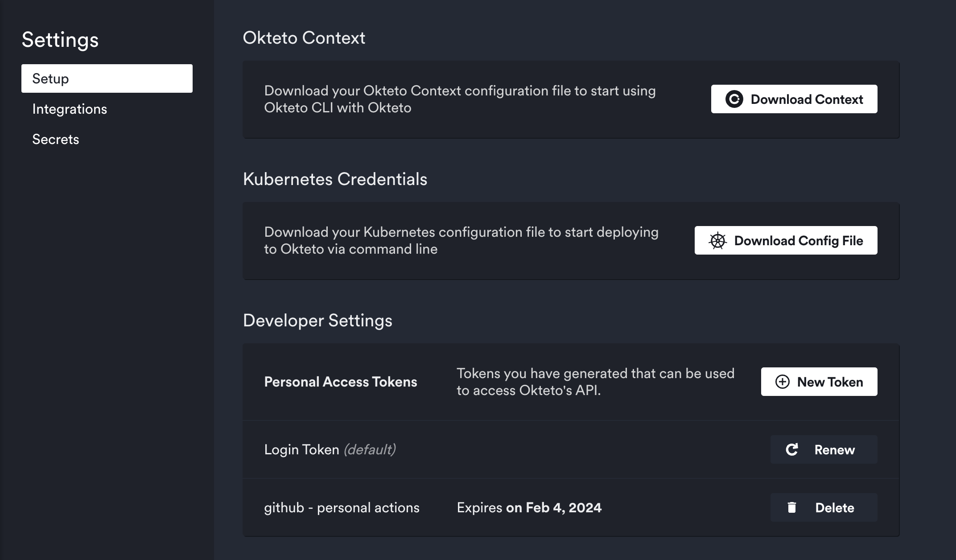Click the Okteto logo icon on Download Context
This screenshot has width=956, height=560.
[734, 99]
